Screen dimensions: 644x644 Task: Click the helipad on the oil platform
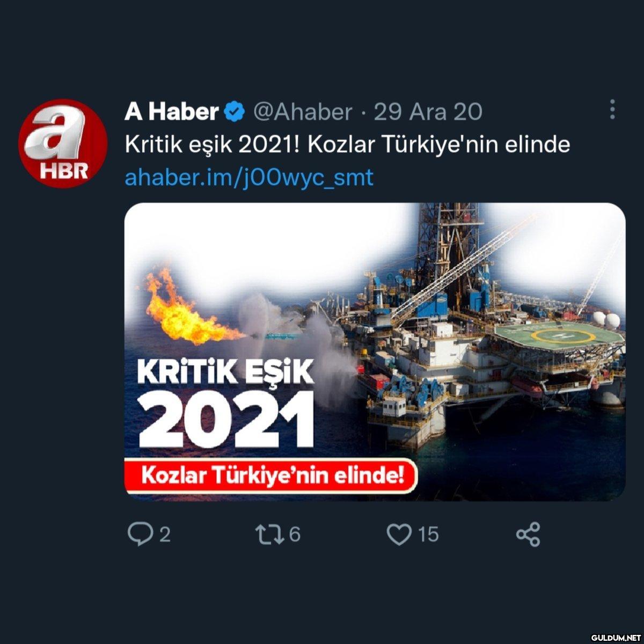point(560,338)
